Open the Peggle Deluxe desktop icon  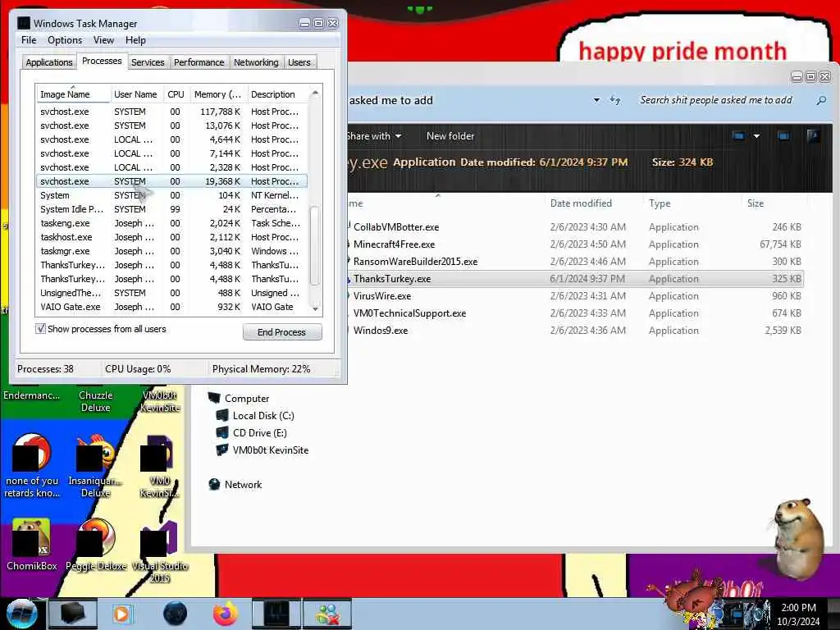pos(96,544)
